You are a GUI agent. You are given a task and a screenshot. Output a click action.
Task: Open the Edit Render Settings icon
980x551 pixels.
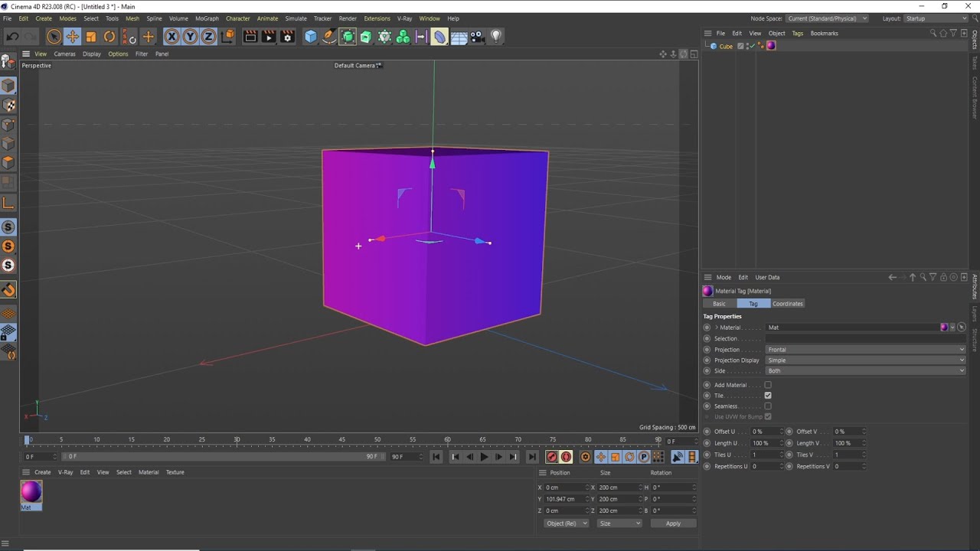click(288, 37)
